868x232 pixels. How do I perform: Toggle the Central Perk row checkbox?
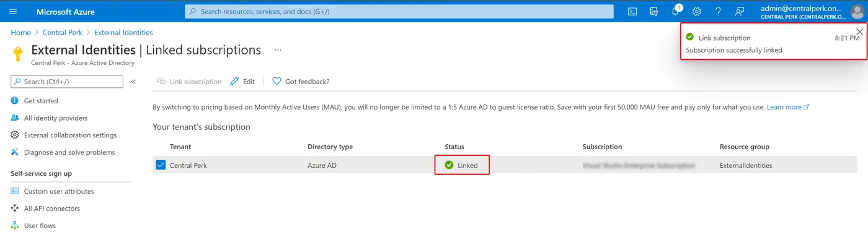pos(161,165)
